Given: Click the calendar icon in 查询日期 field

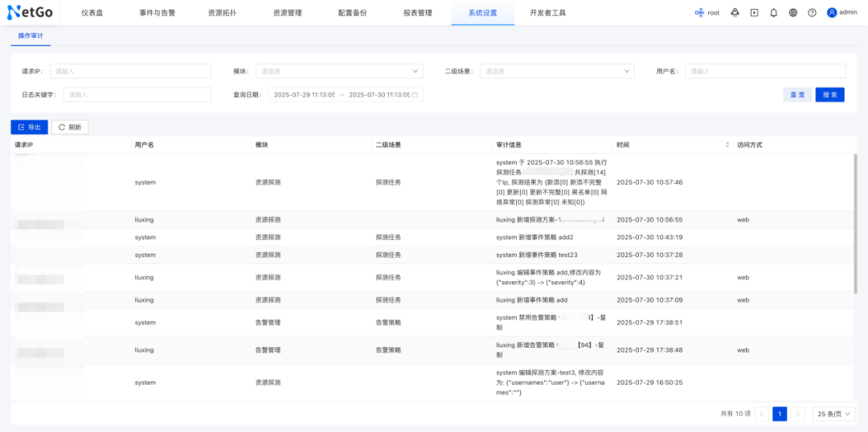Looking at the screenshot, I should 416,95.
